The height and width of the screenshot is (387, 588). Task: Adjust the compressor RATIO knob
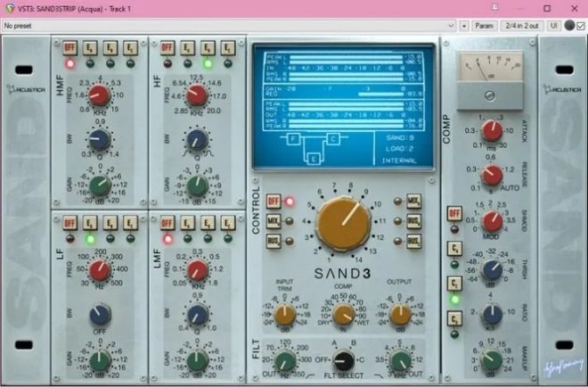492,315
